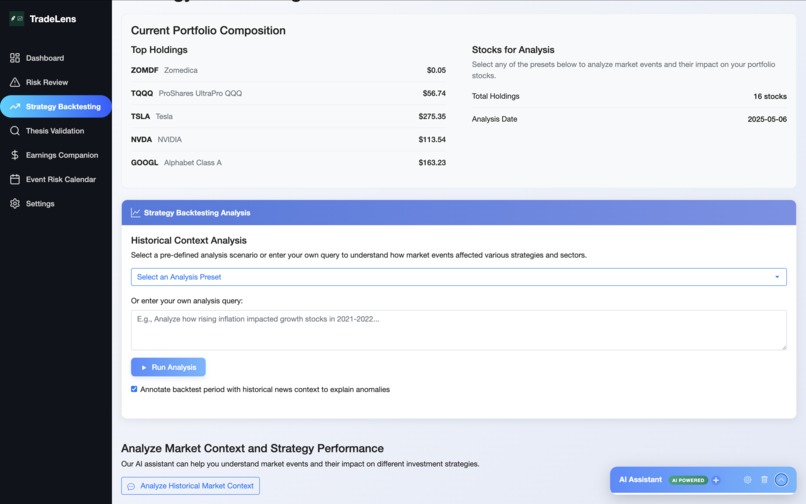Go to the Risk Review page
The height and width of the screenshot is (504, 806).
[56, 82]
